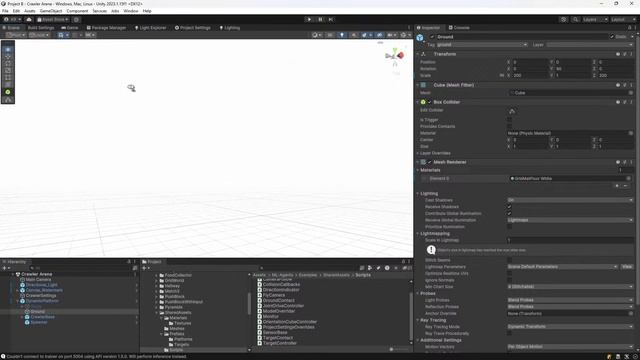The width and height of the screenshot is (640, 360).
Task: Toggle the Mesh Renderer enabled checkbox
Action: click(x=429, y=162)
